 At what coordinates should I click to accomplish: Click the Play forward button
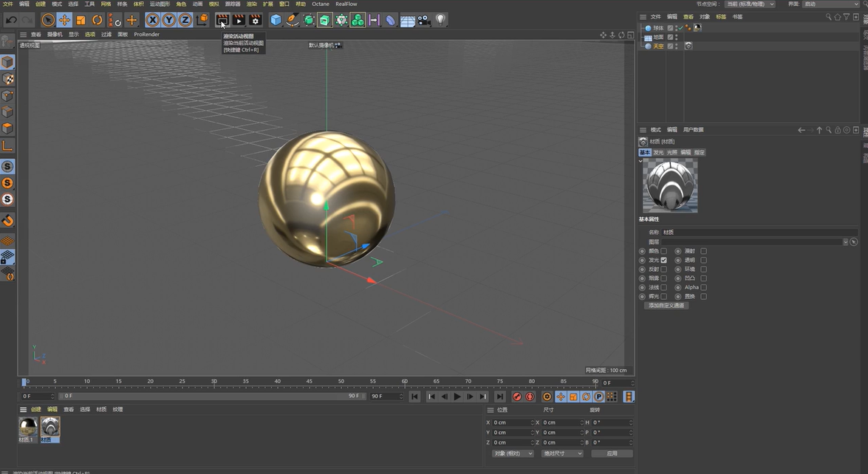(457, 396)
